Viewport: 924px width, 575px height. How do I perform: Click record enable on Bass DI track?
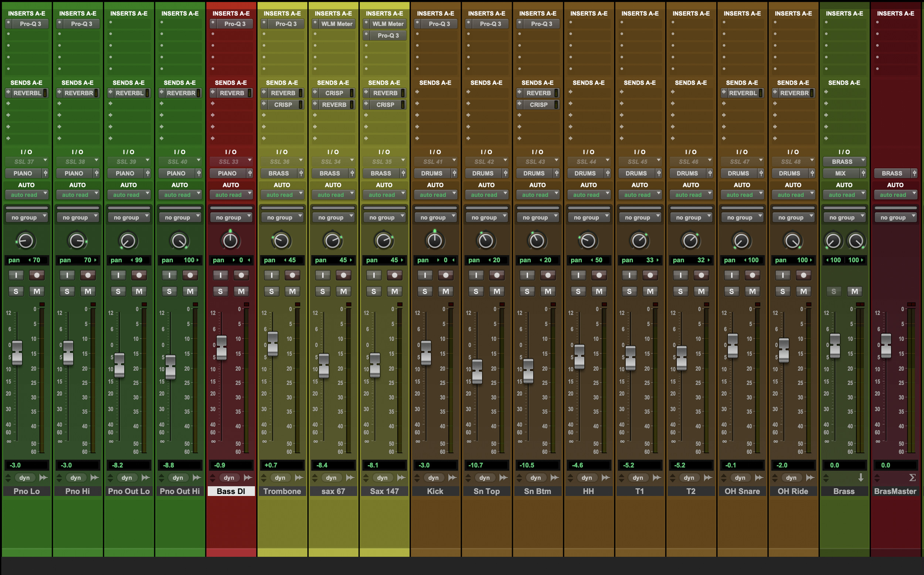pyautogui.click(x=241, y=275)
